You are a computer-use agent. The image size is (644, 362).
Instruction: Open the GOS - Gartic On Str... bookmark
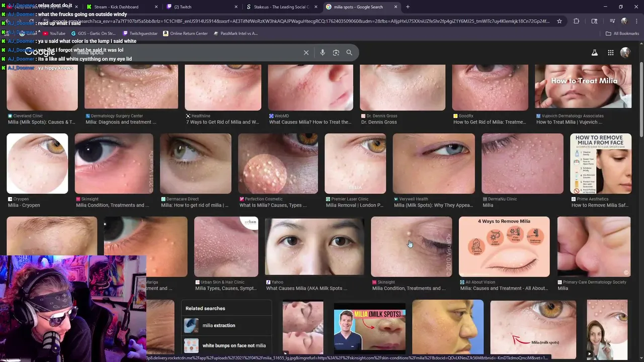pyautogui.click(x=94, y=34)
